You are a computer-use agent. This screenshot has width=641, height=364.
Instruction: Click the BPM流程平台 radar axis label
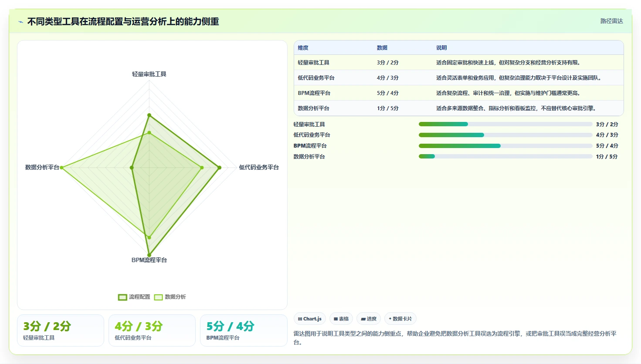149,260
